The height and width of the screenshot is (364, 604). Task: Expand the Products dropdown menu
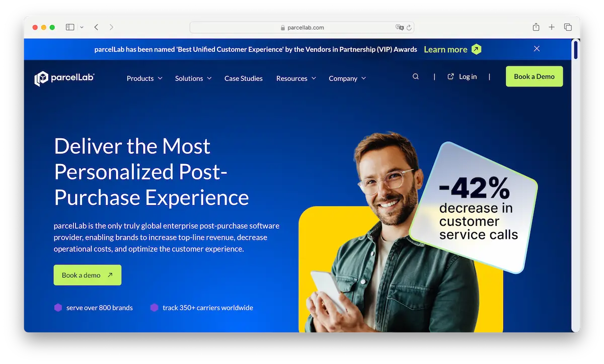click(x=144, y=78)
